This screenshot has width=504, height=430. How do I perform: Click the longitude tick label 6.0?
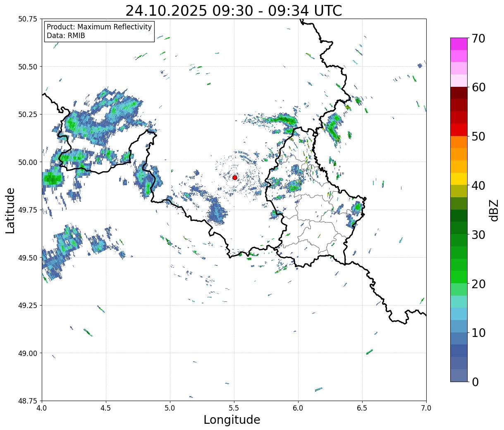click(298, 408)
